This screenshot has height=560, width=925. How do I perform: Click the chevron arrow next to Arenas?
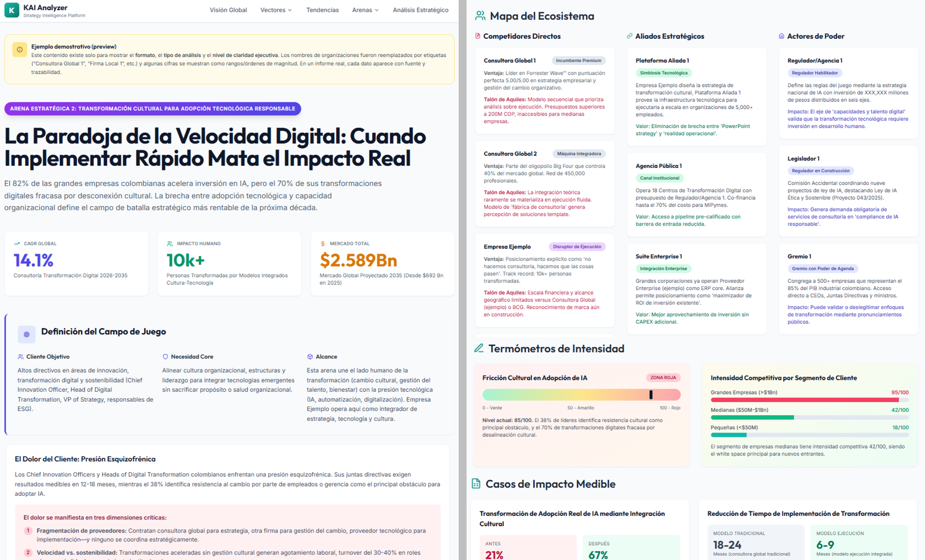pos(377,10)
